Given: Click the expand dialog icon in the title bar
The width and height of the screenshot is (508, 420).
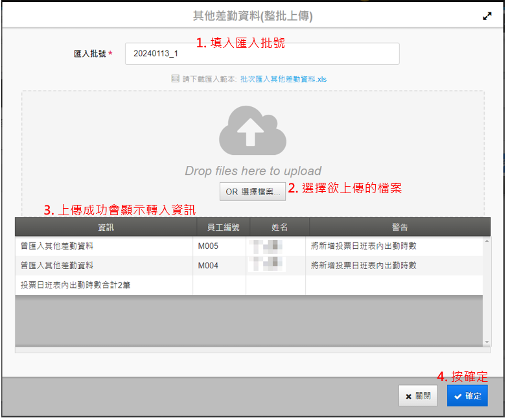Looking at the screenshot, I should pos(487,17).
